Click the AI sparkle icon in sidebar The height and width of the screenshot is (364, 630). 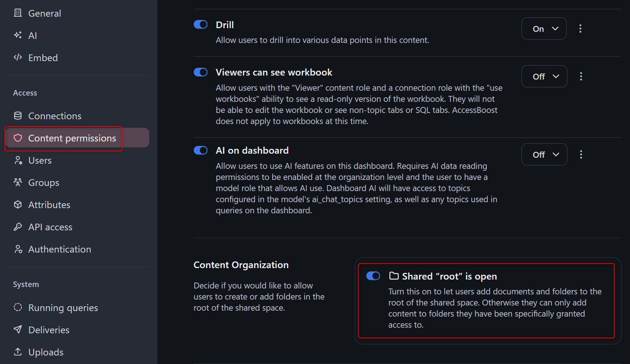coord(18,36)
